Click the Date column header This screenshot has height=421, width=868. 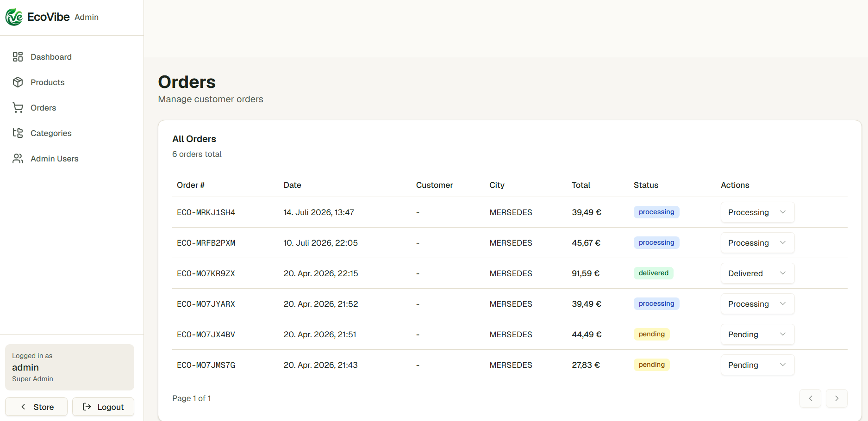tap(293, 185)
